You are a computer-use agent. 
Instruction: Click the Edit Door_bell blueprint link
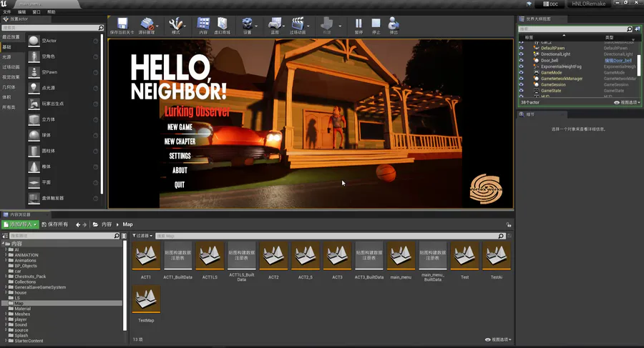pos(618,60)
